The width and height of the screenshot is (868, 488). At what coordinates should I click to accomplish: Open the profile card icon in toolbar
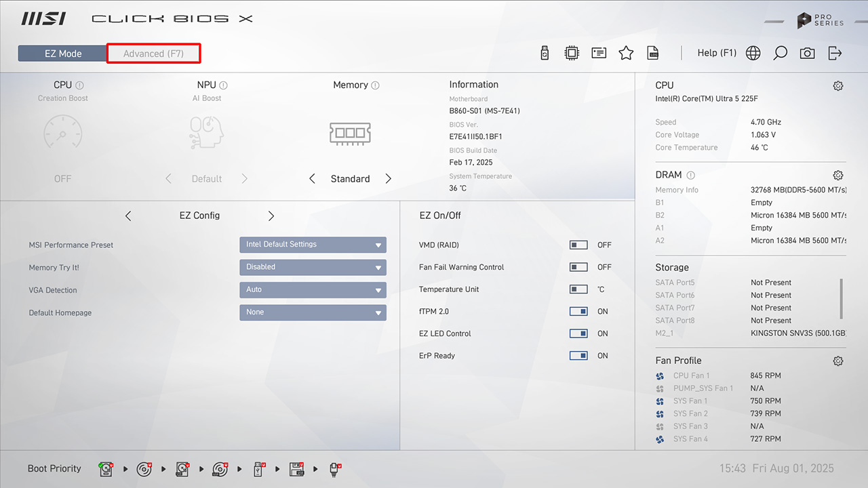point(599,53)
